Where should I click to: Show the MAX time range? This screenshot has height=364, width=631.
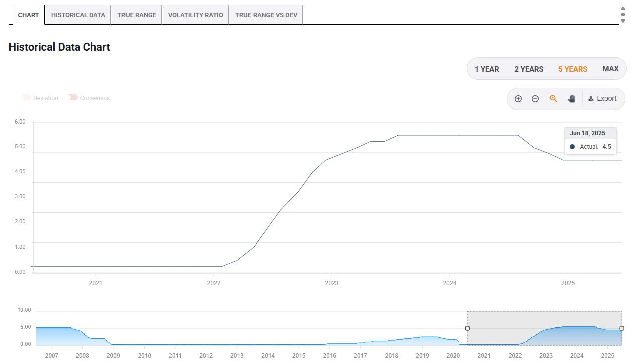(x=610, y=69)
